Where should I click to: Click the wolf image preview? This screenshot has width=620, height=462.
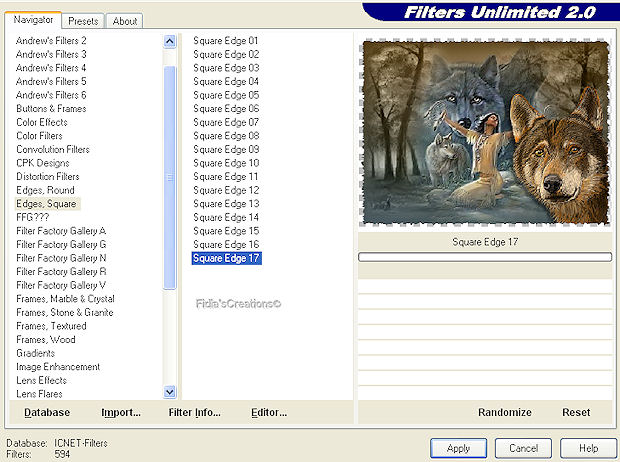pyautogui.click(x=485, y=133)
